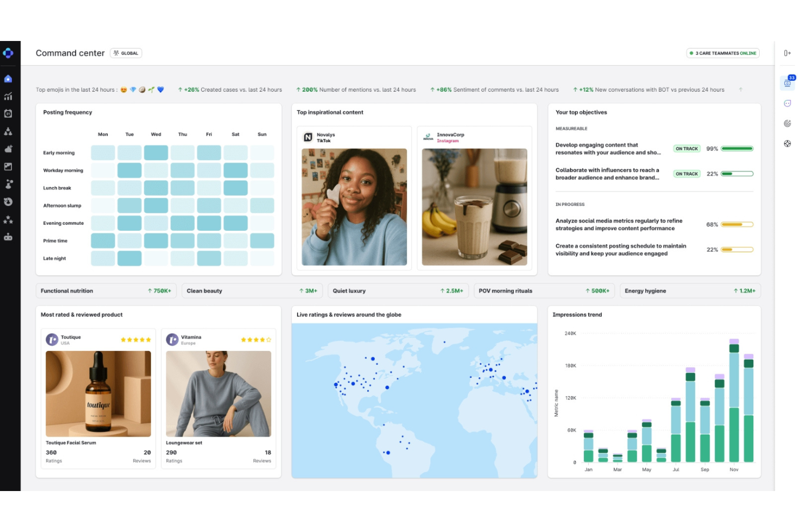The image size is (798, 532).
Task: Open the media gallery icon in the sidebar
Action: click(8, 166)
